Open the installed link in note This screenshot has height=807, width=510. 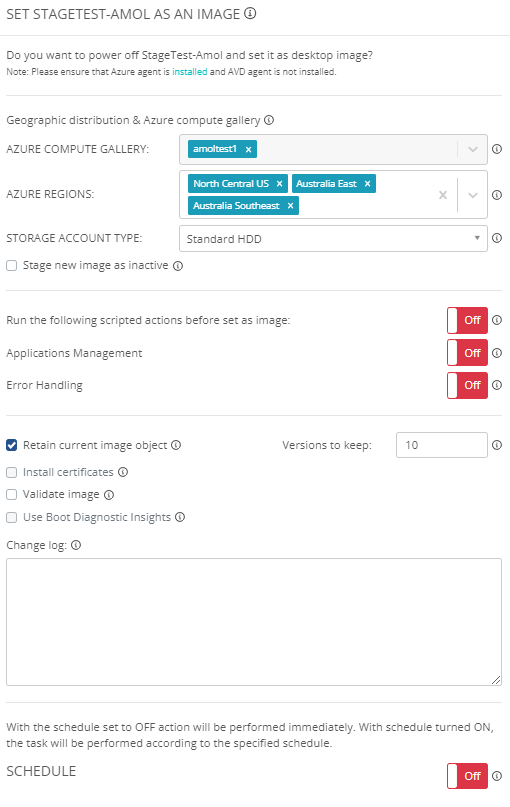(189, 72)
